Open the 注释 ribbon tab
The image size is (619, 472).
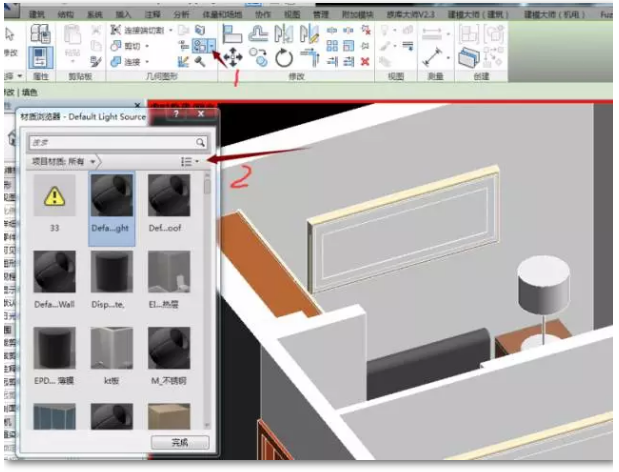[x=152, y=15]
